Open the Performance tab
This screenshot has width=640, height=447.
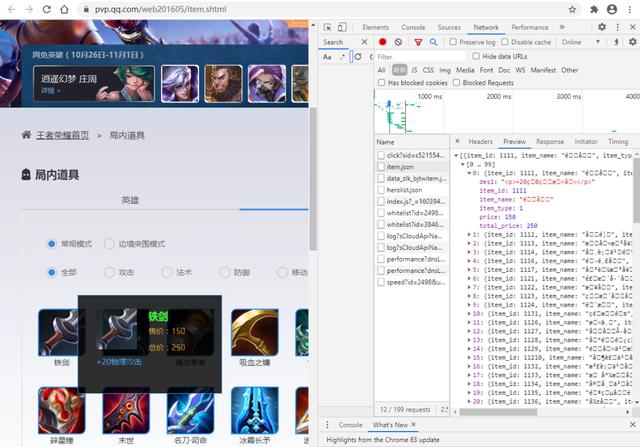(x=530, y=27)
